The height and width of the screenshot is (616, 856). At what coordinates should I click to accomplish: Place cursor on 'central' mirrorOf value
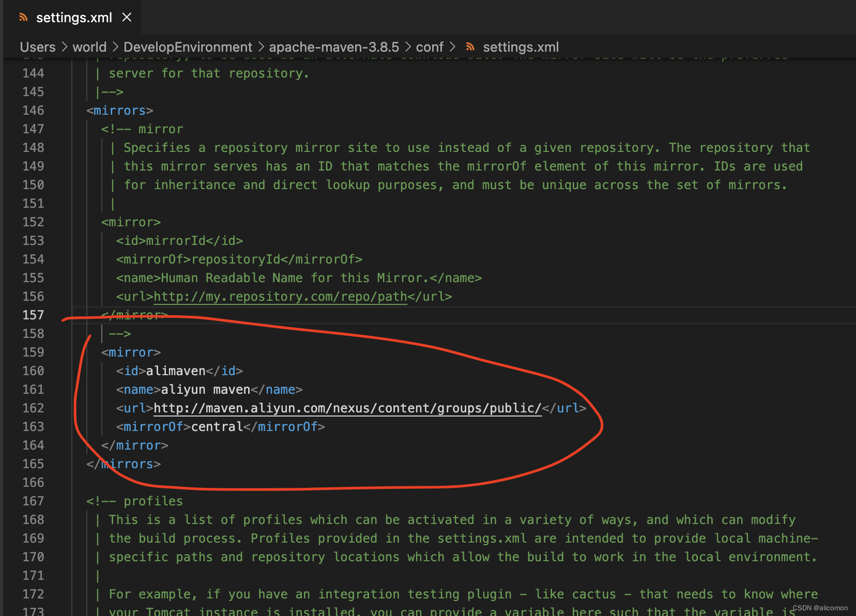click(217, 427)
